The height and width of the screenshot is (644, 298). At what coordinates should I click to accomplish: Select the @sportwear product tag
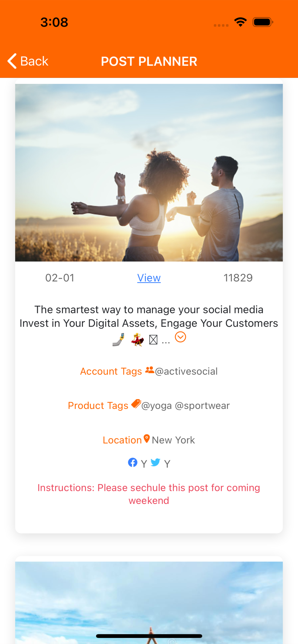pos(202,406)
